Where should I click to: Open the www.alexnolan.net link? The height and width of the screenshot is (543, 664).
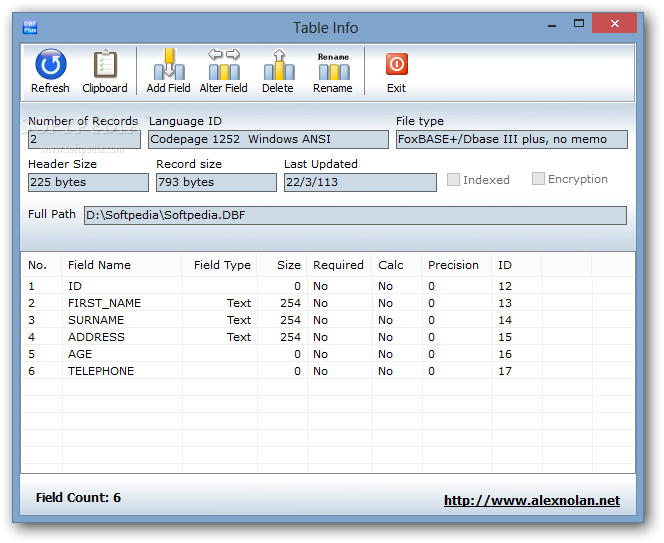[531, 500]
